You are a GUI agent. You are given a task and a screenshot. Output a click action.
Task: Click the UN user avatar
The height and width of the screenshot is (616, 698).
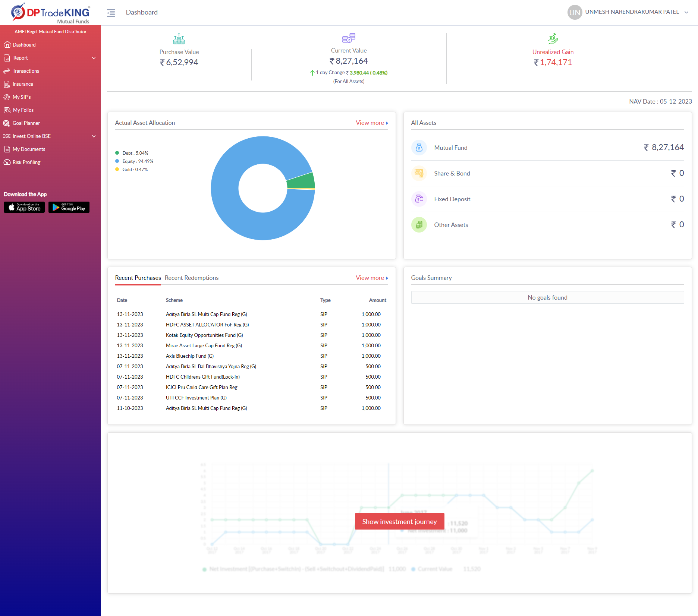[x=575, y=12]
